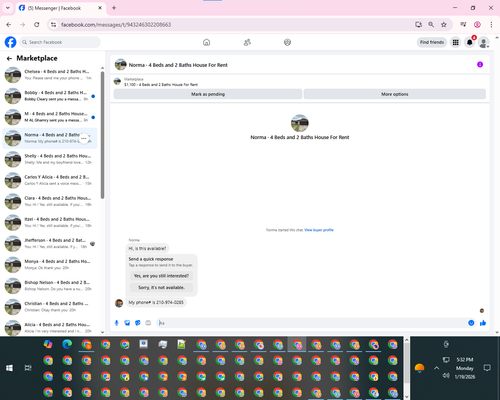Choose a sticker with the sticker icon
Screen dimensions: 500x400
pyautogui.click(x=138, y=323)
